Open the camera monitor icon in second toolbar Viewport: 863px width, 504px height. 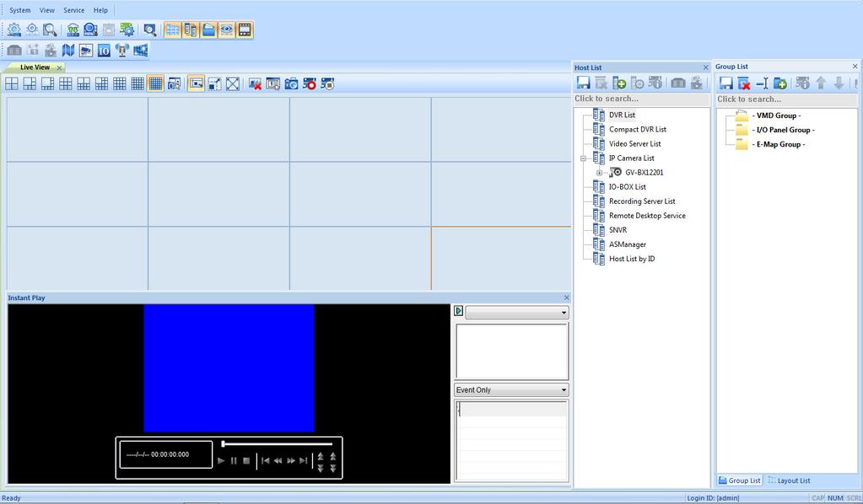(86, 51)
